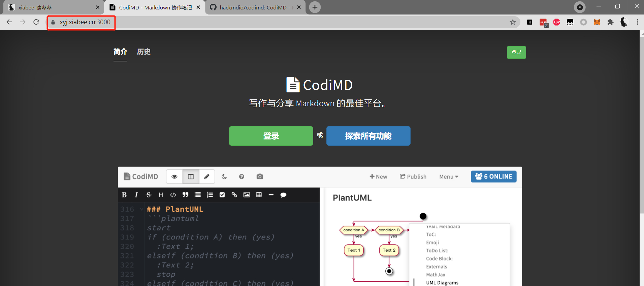Click the page vertical scrollbar
The height and width of the screenshot is (286, 644).
(642, 125)
